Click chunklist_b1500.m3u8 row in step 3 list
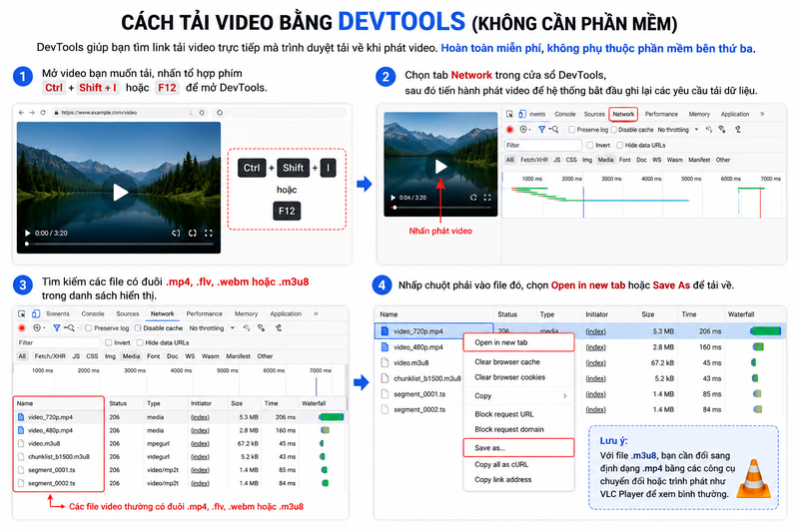The width and height of the screenshot is (799, 532). point(181,457)
